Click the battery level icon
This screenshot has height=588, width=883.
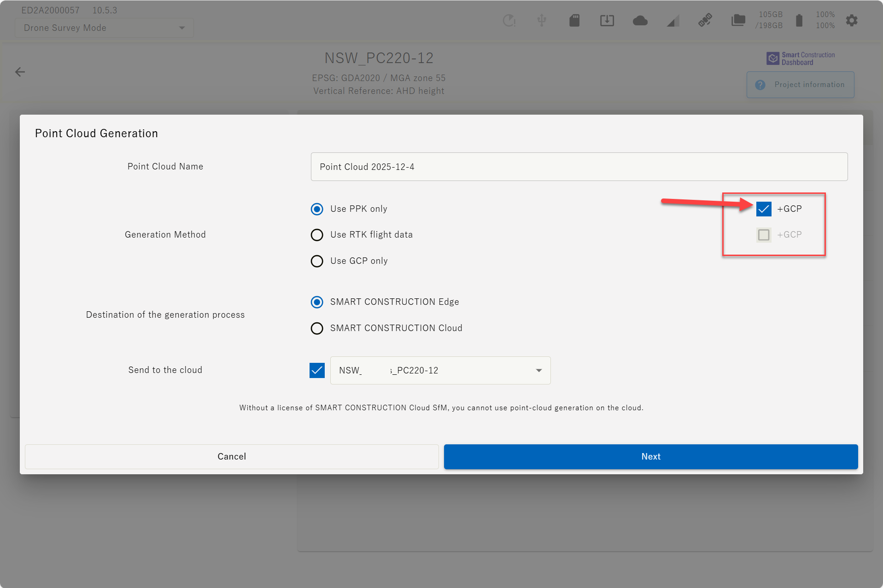pyautogui.click(x=799, y=20)
